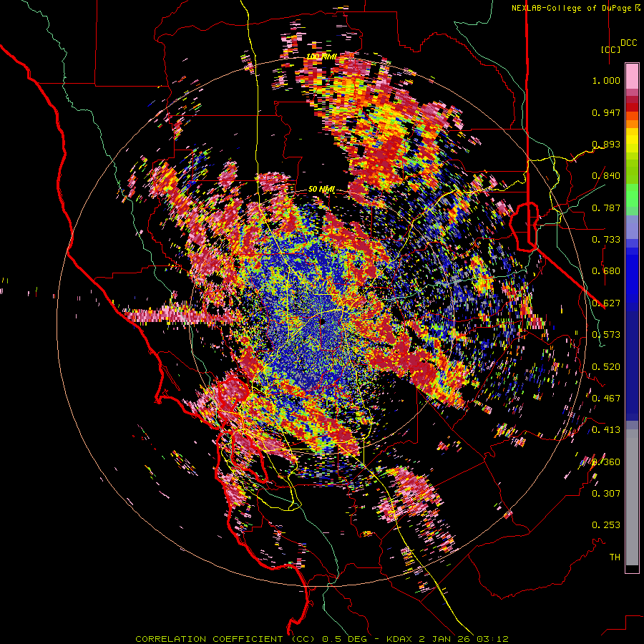This screenshot has width=644, height=644.
Task: Select the 0.360 legend value
Action: tap(606, 462)
